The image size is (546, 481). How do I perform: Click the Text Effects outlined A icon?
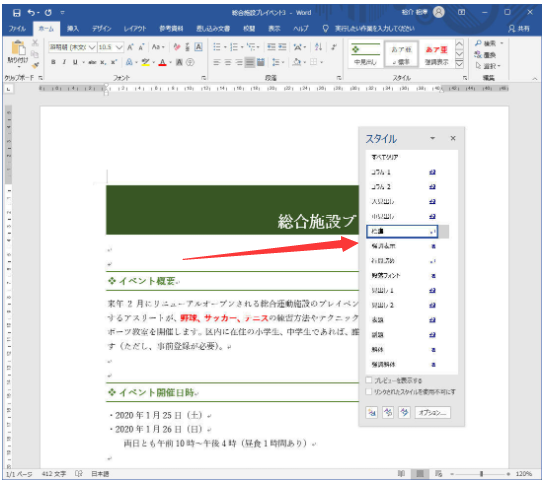click(x=129, y=62)
